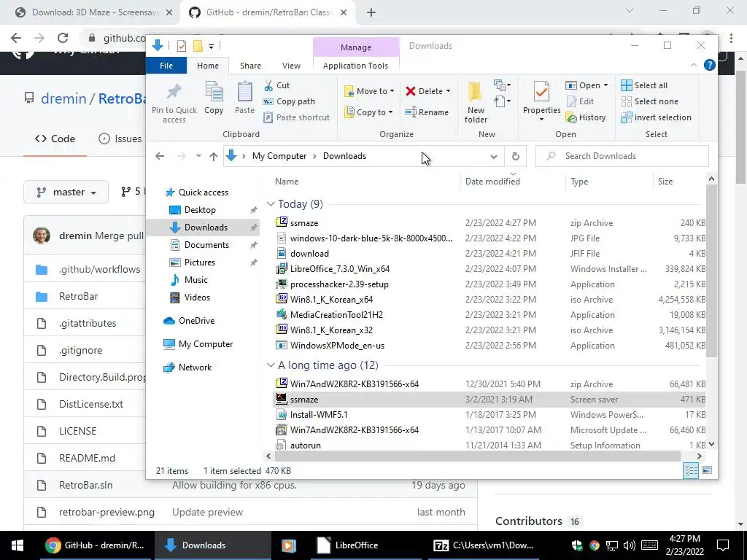Reload the Chrome page

pyautogui.click(x=63, y=38)
